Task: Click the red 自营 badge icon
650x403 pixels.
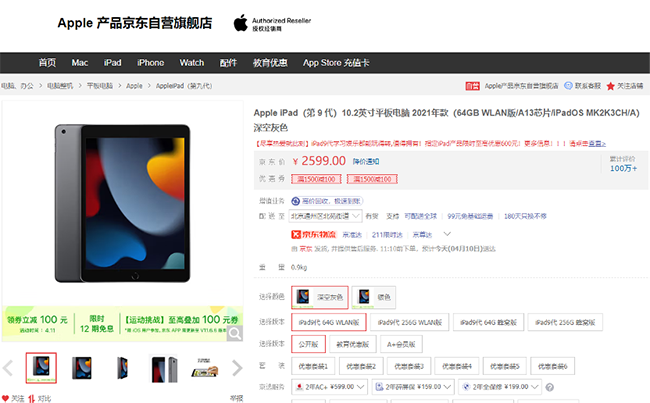Action: pos(472,86)
